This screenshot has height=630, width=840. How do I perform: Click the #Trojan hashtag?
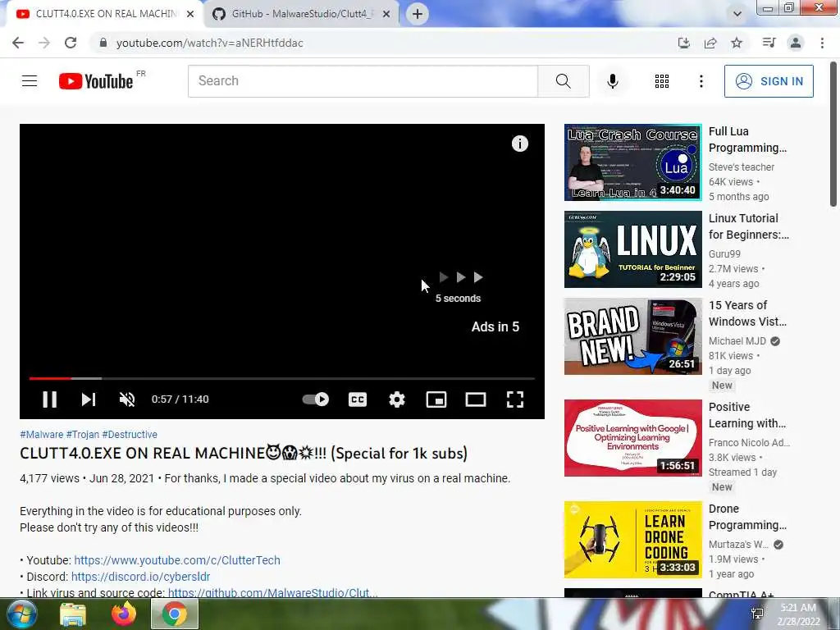83,435
